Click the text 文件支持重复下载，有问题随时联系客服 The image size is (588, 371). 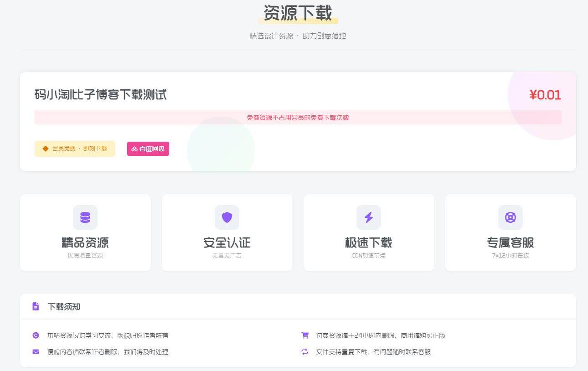click(374, 352)
